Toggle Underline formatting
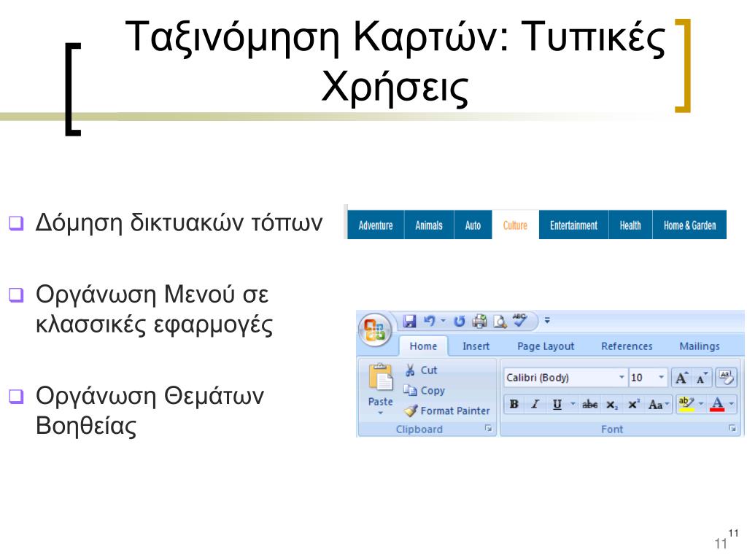This screenshot has width=747, height=560. (557, 405)
